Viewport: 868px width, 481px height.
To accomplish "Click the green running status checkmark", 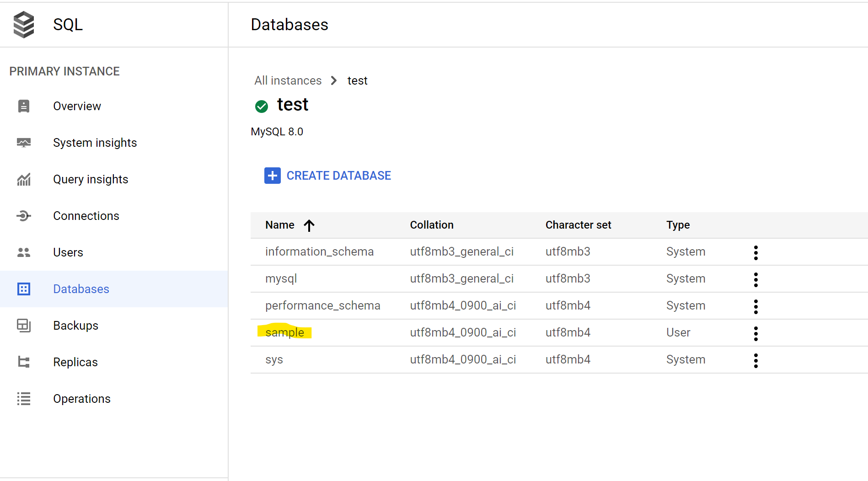I will coord(262,107).
